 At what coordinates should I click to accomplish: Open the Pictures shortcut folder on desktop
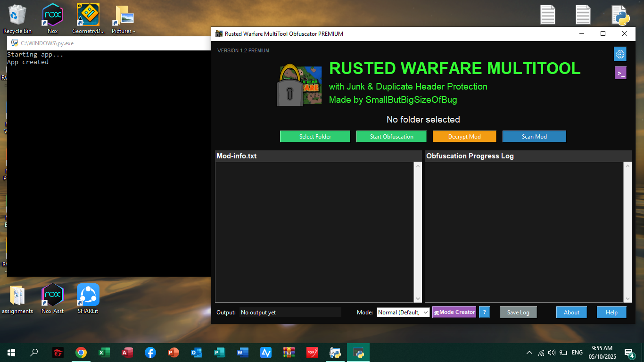point(123,19)
